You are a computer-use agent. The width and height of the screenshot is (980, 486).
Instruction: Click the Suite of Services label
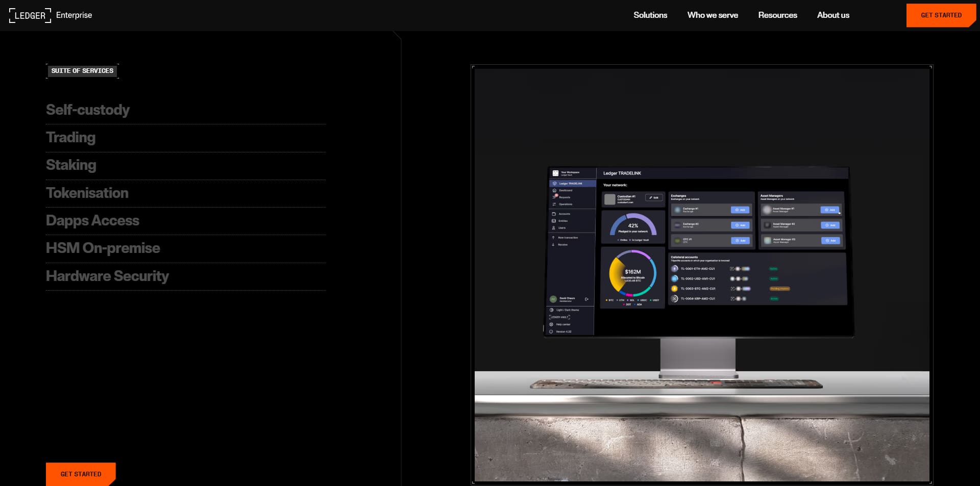tap(82, 71)
